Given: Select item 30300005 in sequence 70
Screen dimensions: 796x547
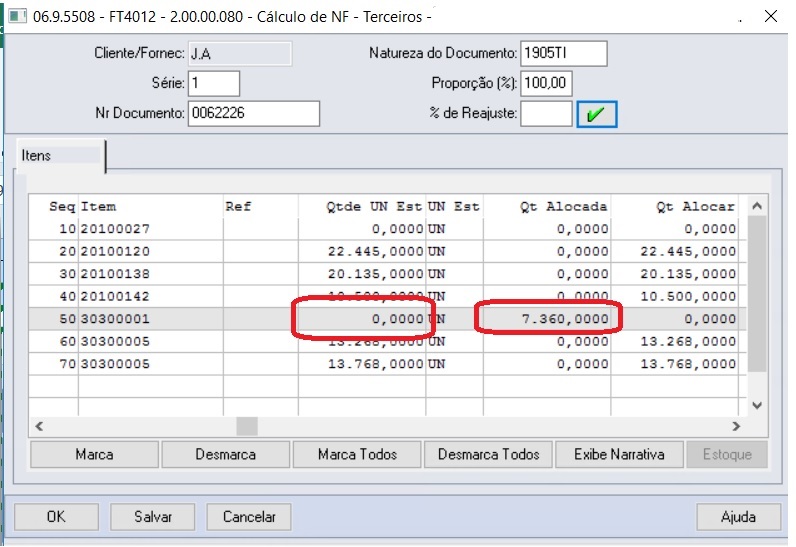Looking at the screenshot, I should coord(387,364).
